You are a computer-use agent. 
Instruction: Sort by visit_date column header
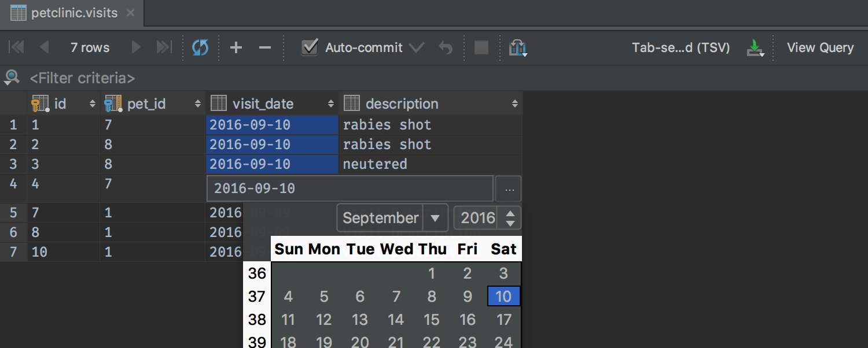pos(263,104)
